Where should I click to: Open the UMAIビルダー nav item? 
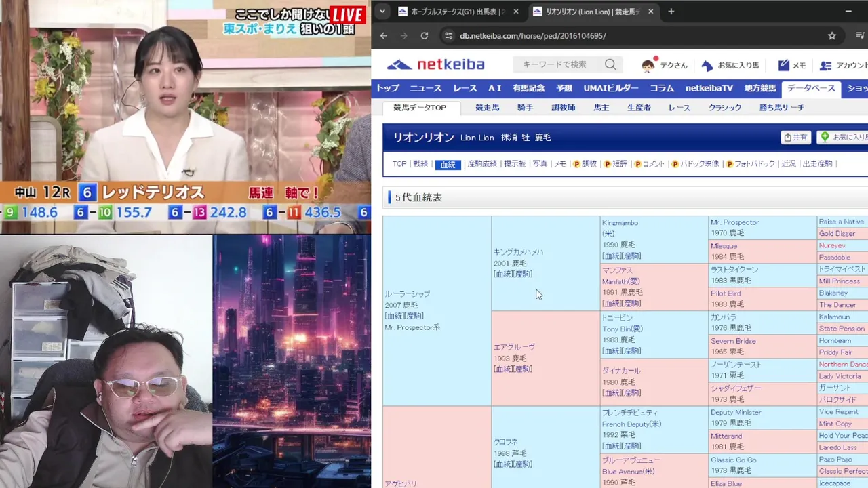[x=611, y=88]
